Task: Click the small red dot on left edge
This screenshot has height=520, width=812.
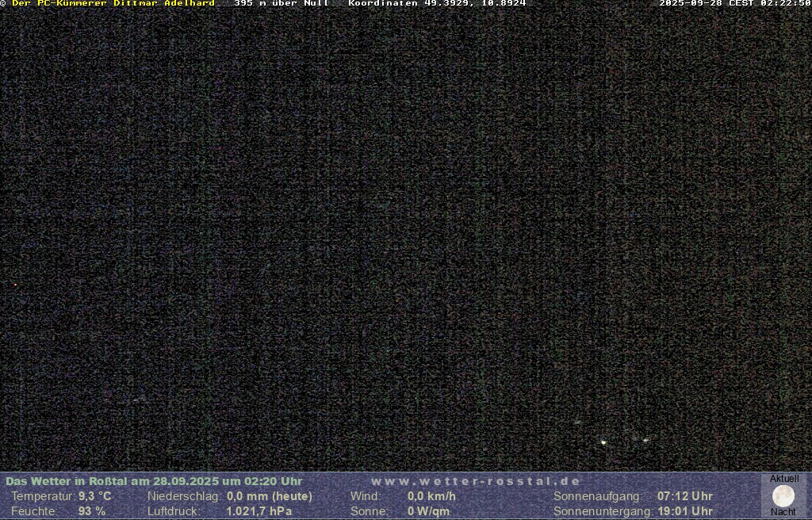Action: click(15, 285)
